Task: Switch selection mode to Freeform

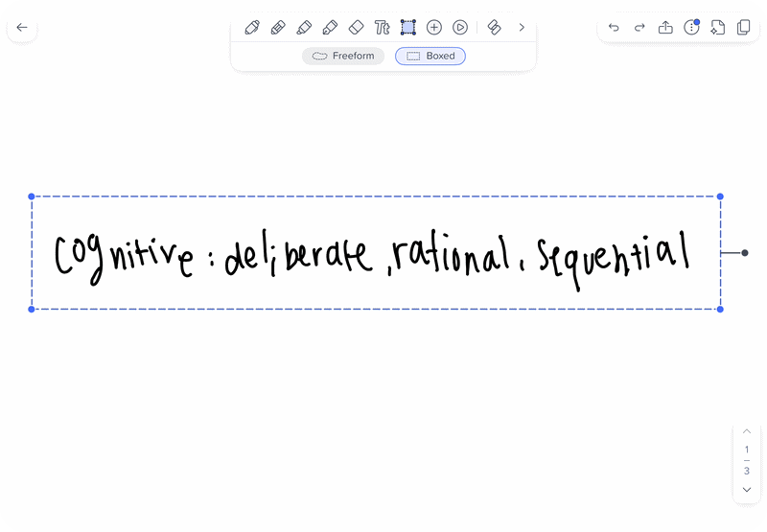Action: pyautogui.click(x=343, y=56)
